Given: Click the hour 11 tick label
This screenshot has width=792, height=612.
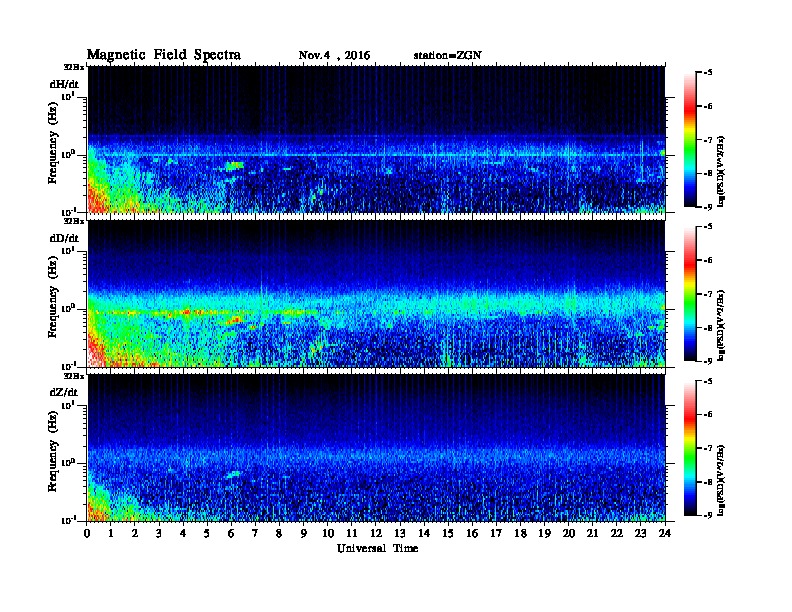Looking at the screenshot, I should coord(352,533).
